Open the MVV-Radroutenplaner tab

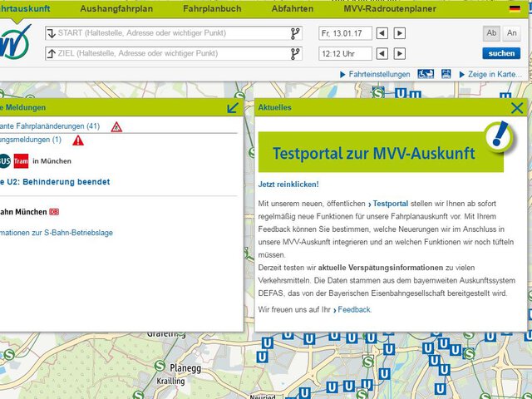pos(390,9)
